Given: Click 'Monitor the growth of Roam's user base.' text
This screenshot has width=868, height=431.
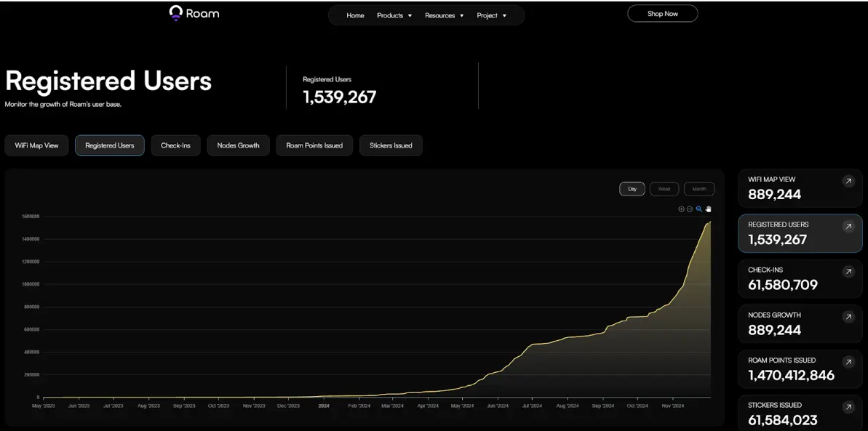Looking at the screenshot, I should click(63, 104).
